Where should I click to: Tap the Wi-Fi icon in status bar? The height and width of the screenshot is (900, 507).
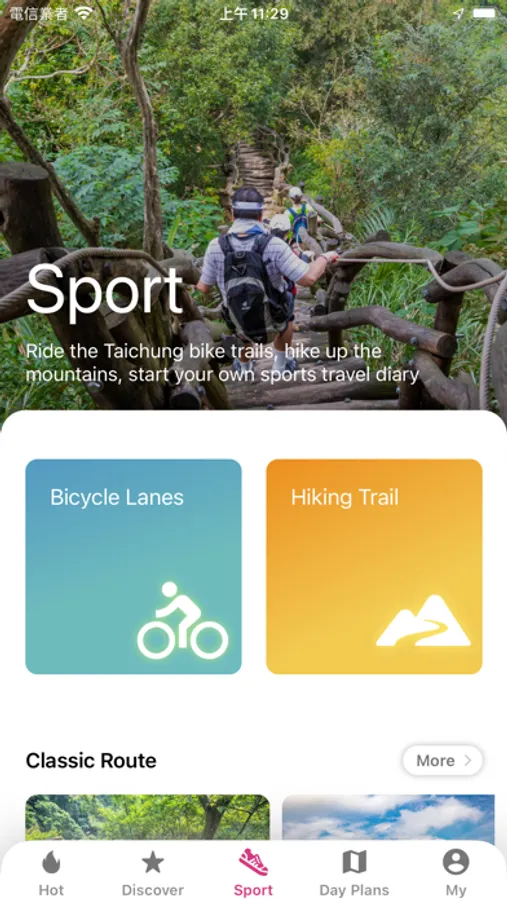[84, 13]
